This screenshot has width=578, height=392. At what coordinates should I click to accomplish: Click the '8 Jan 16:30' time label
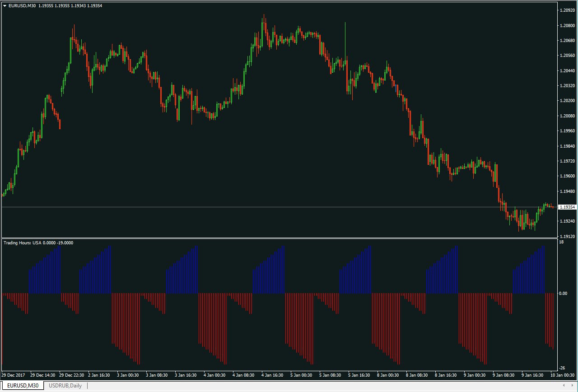447,375
